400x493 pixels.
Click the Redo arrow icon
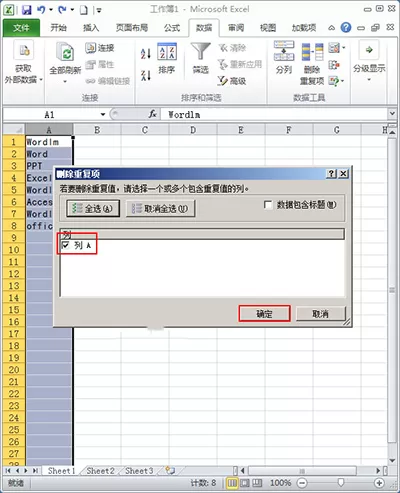point(62,10)
